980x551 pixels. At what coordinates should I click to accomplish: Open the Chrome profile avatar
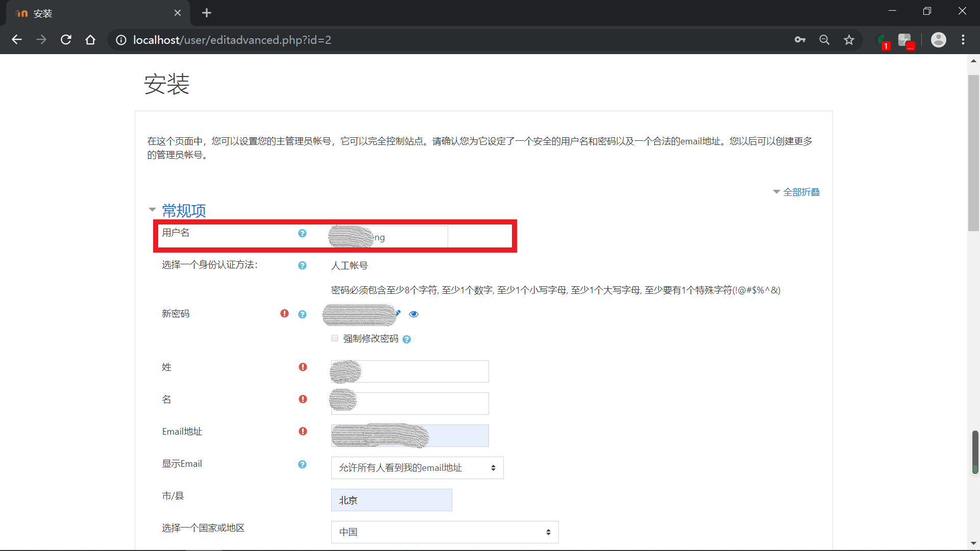pyautogui.click(x=939, y=39)
